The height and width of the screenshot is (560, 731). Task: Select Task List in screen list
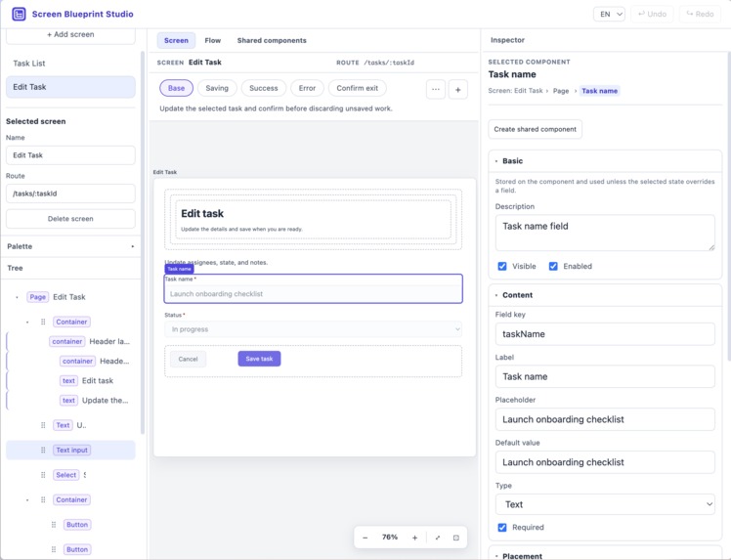click(70, 63)
